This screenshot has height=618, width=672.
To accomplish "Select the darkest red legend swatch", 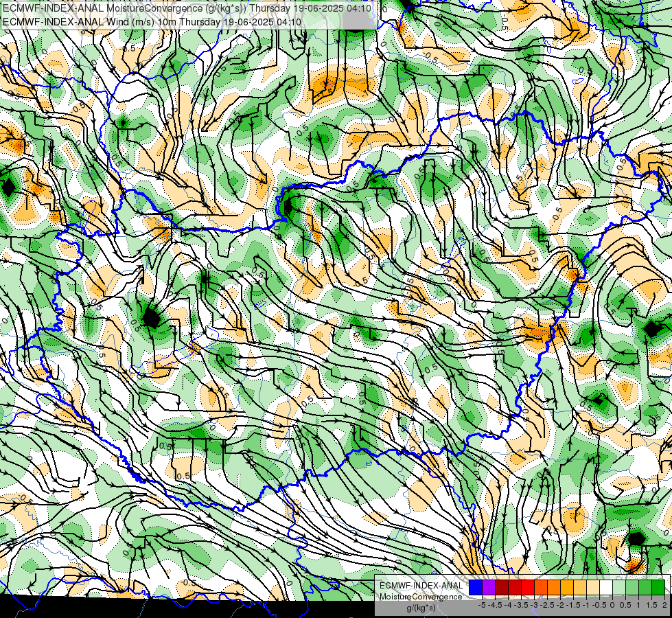I will [x=502, y=587].
